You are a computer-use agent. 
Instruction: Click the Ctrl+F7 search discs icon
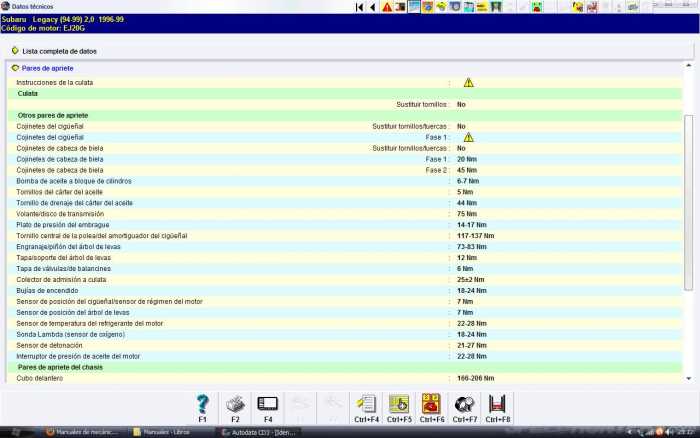point(465,404)
